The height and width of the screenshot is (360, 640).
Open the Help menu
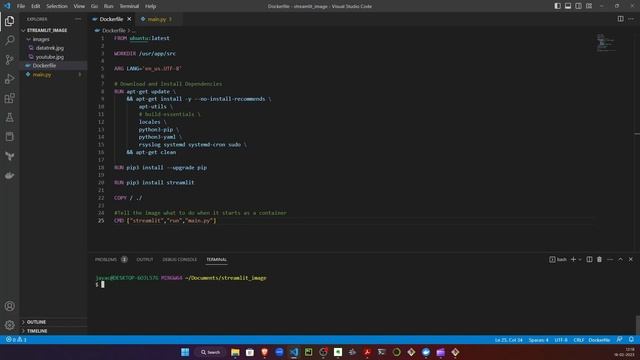pos(151,6)
